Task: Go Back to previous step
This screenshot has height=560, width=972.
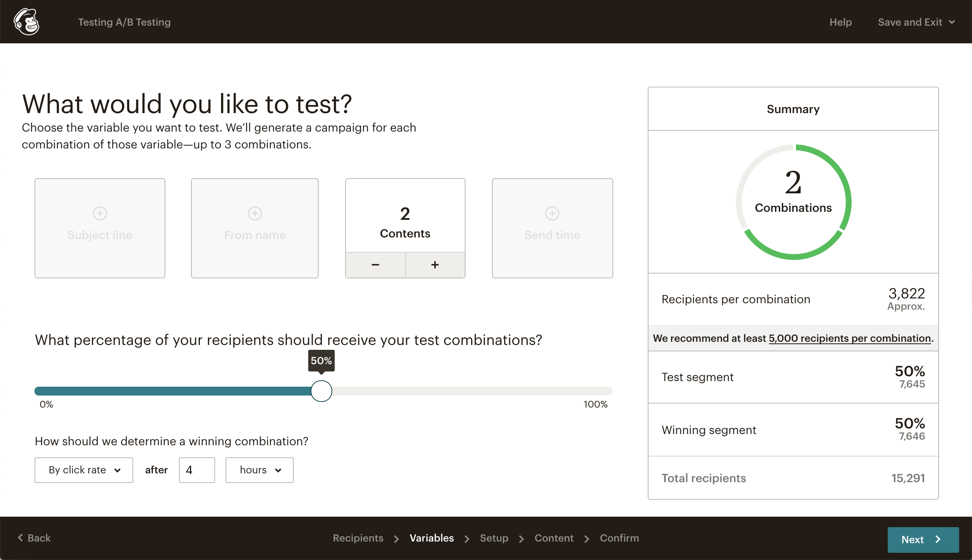Action: coord(35,538)
